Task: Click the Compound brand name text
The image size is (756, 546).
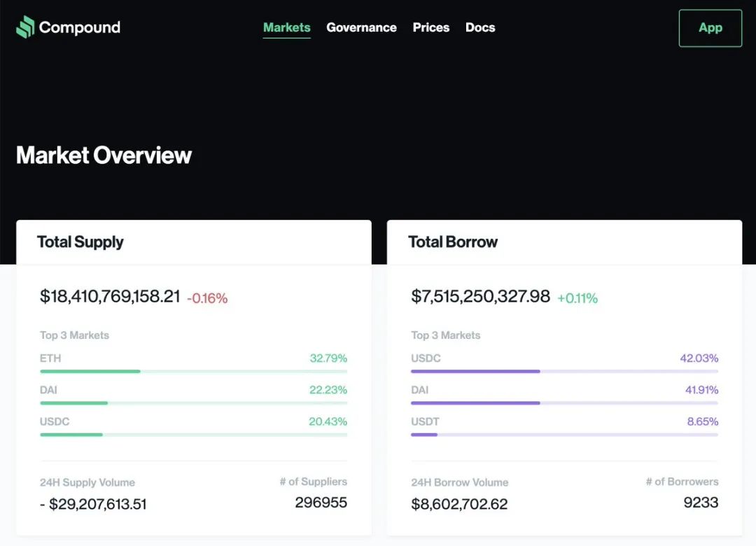Action: [80, 27]
